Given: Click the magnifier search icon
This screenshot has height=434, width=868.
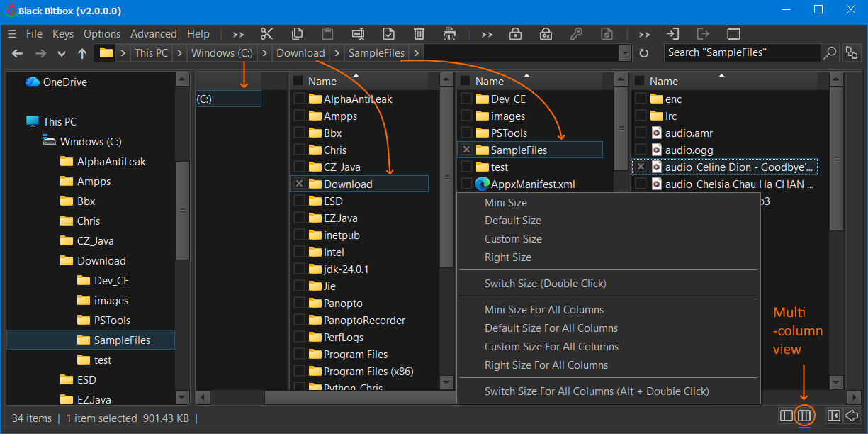Looking at the screenshot, I should tap(830, 52).
